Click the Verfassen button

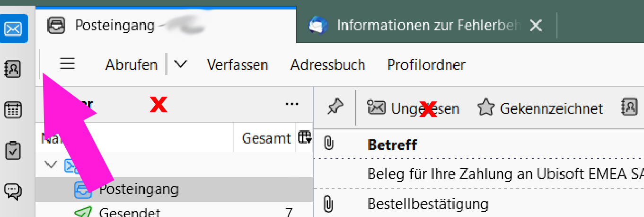point(238,65)
